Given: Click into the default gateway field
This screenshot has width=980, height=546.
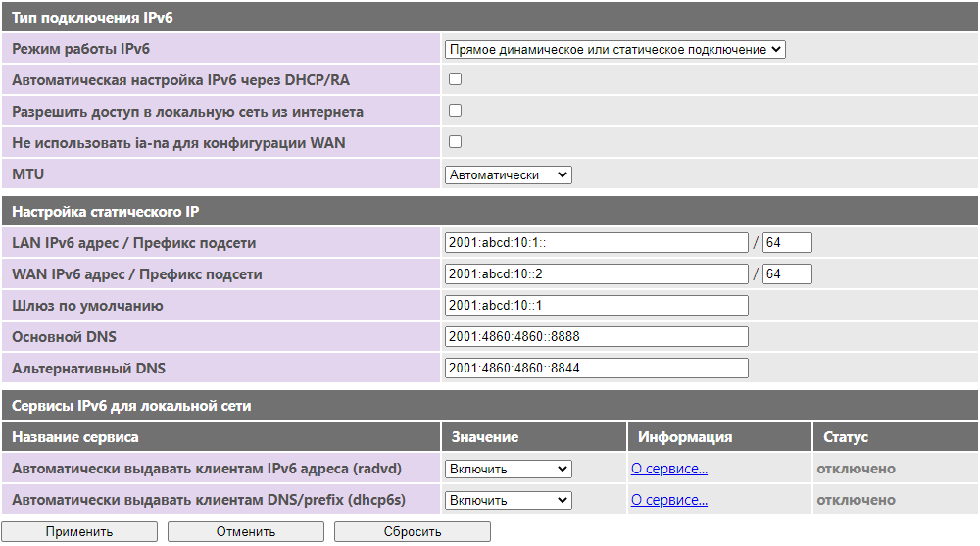Looking at the screenshot, I should coord(596,305).
